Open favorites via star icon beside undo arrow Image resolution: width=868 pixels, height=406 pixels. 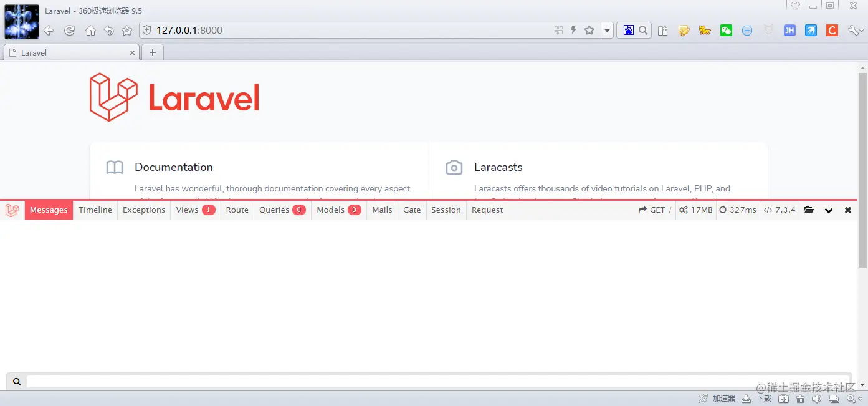127,31
